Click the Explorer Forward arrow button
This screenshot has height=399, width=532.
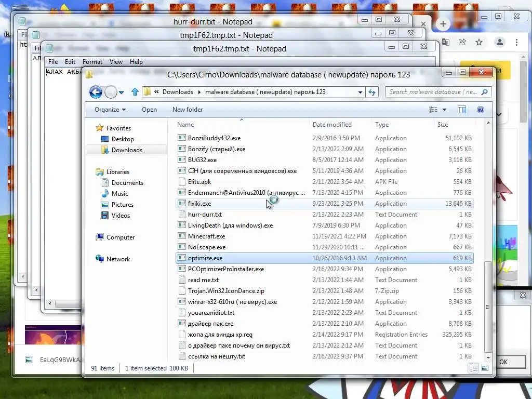[x=111, y=92]
